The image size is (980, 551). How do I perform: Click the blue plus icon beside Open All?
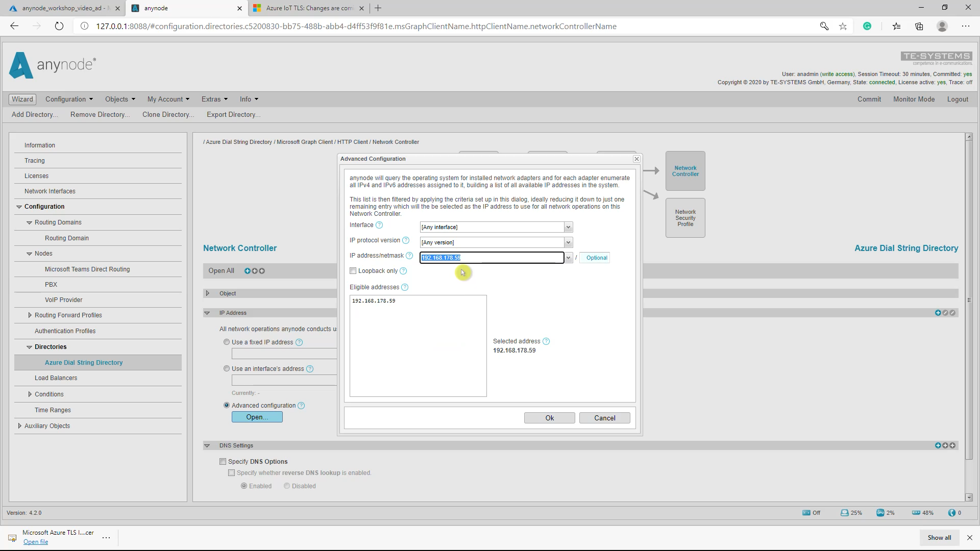[248, 271]
